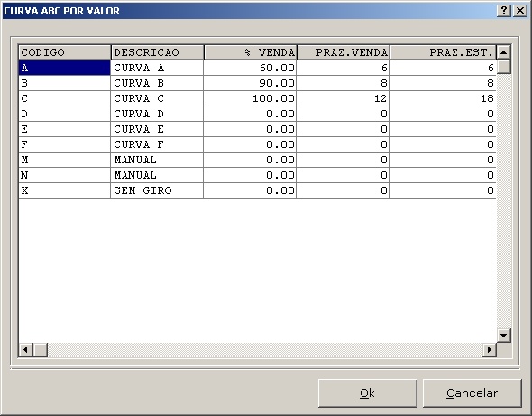Click the DESCRICAO column header

[158, 52]
